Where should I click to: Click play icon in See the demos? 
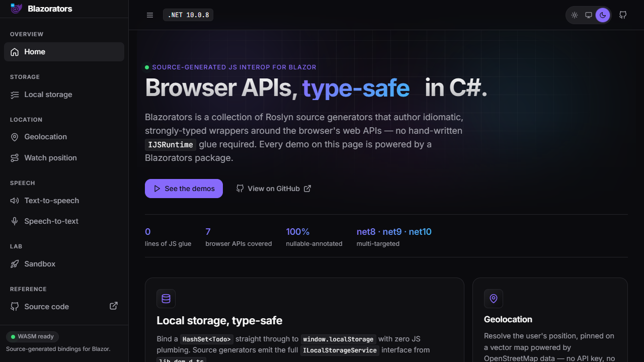pos(157,189)
